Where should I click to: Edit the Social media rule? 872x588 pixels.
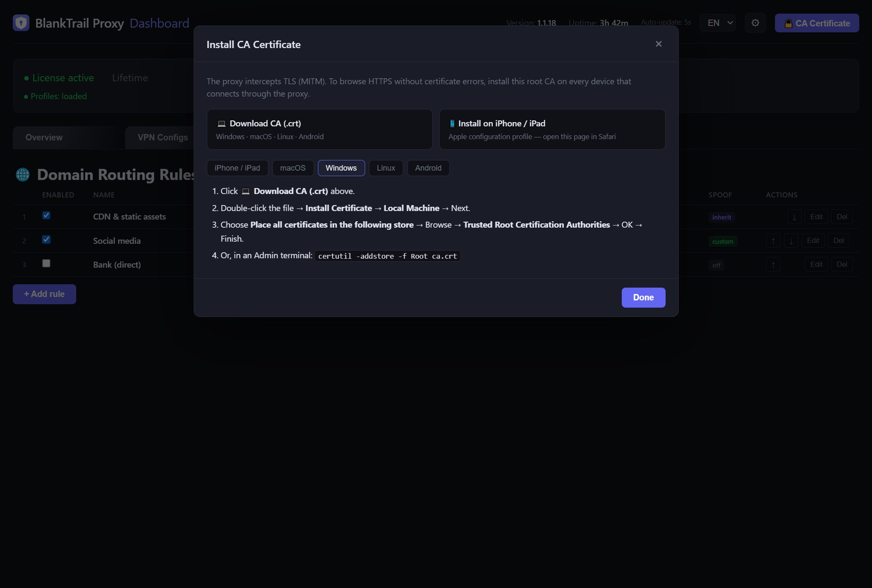(813, 240)
